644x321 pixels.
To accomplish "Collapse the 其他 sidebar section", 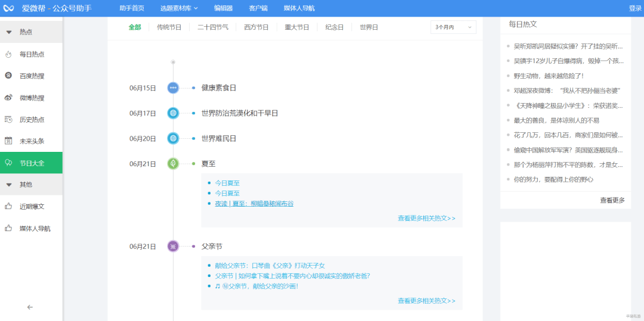I will click(9, 185).
